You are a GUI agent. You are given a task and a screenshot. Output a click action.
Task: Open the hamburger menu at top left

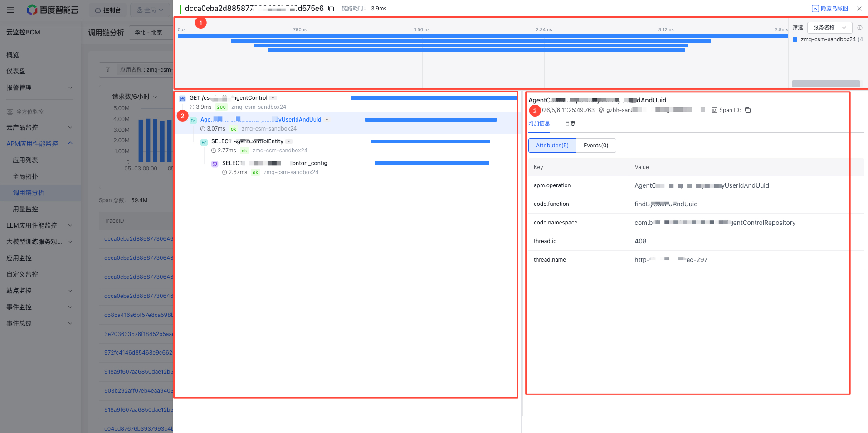tap(10, 10)
